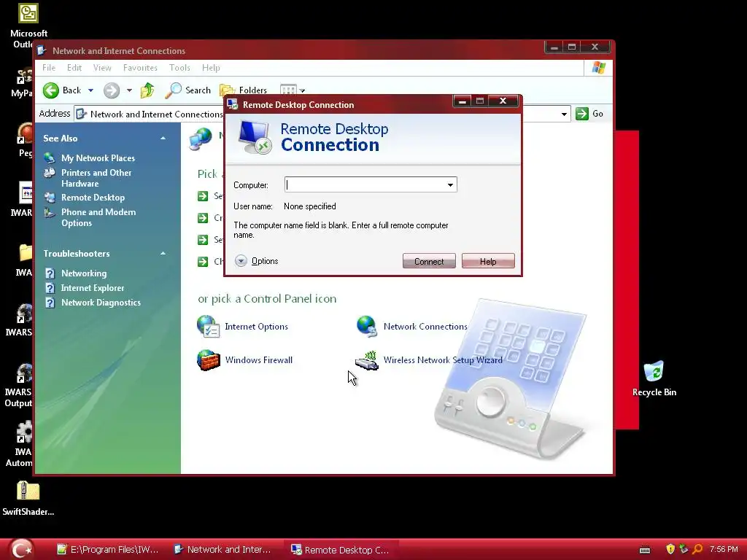Switch to Remote Desktop taskbar item
The height and width of the screenshot is (560, 747).
tap(340, 550)
